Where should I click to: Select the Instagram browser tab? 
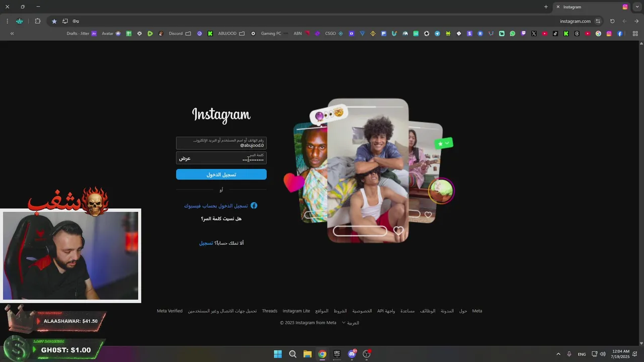click(x=592, y=7)
